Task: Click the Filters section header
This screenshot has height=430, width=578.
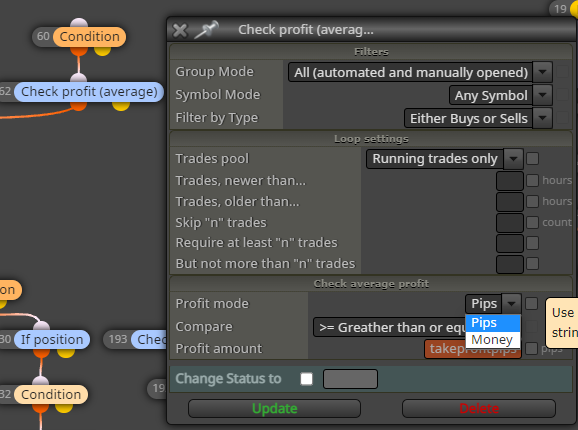Action: pos(371,52)
